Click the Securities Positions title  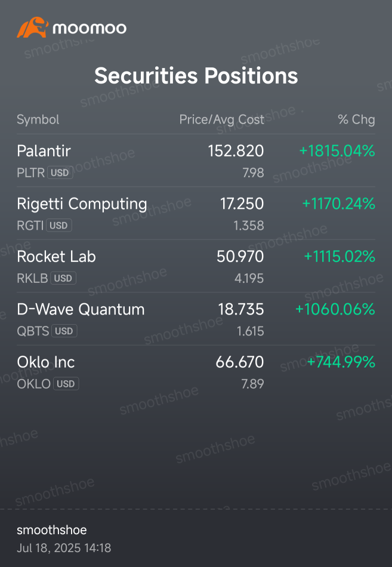(x=196, y=76)
